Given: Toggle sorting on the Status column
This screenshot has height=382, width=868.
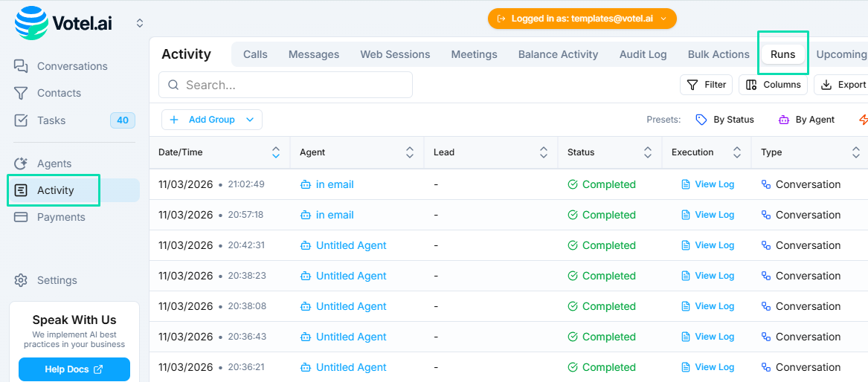Looking at the screenshot, I should [648, 152].
